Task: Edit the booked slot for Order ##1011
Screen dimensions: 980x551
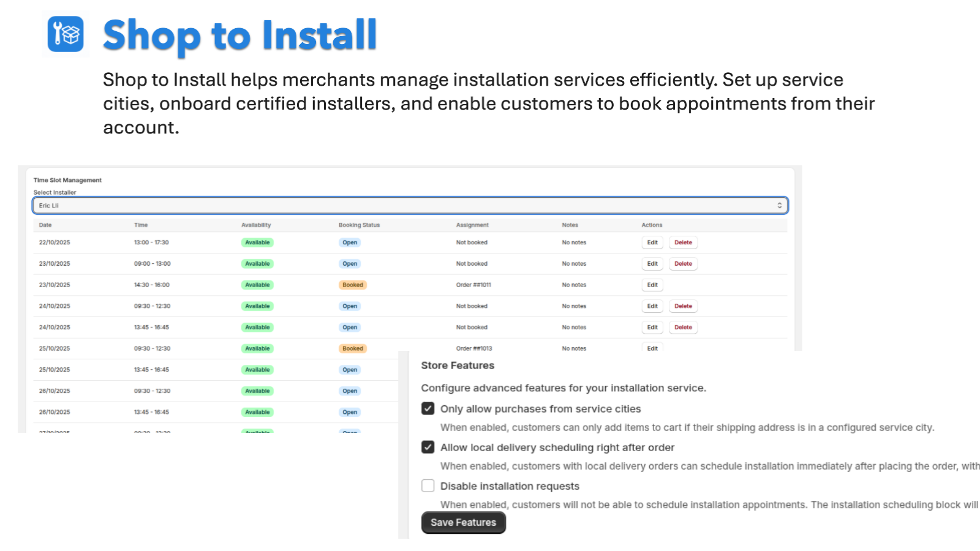Action: [652, 285]
